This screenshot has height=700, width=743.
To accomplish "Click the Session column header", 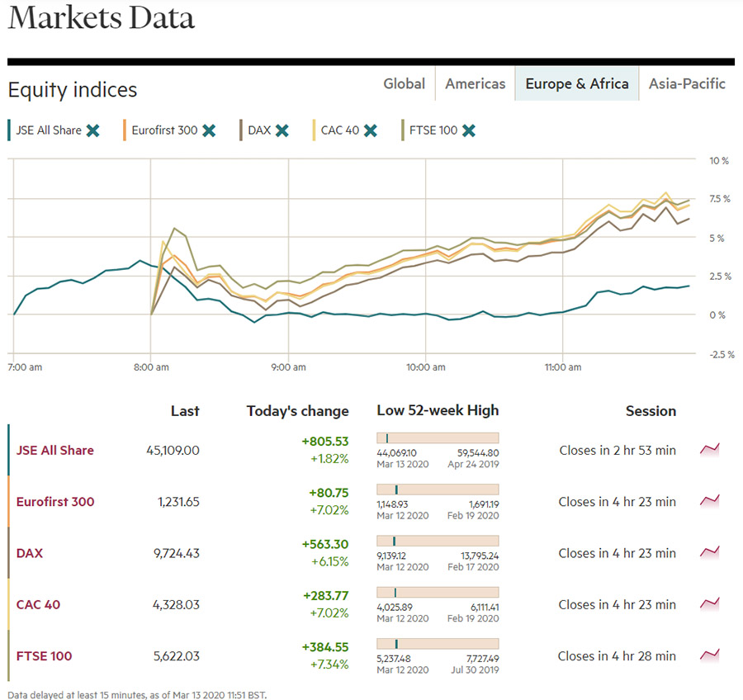I will point(651,411).
